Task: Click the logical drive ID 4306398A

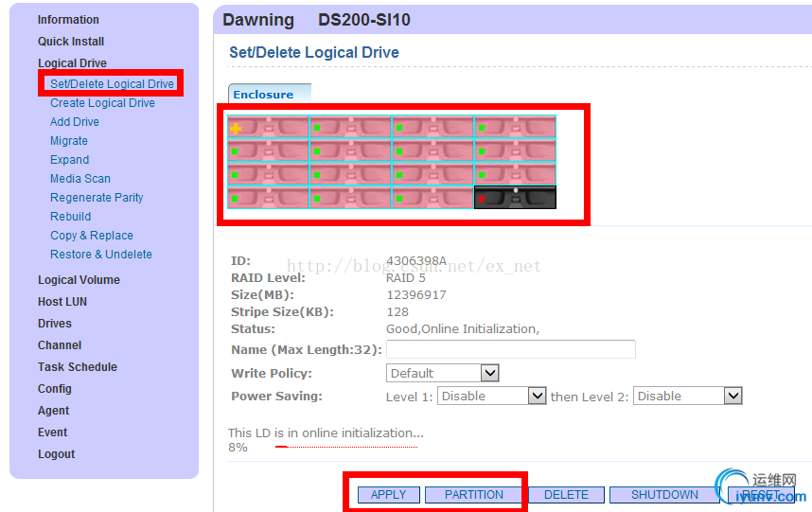Action: coord(416,260)
